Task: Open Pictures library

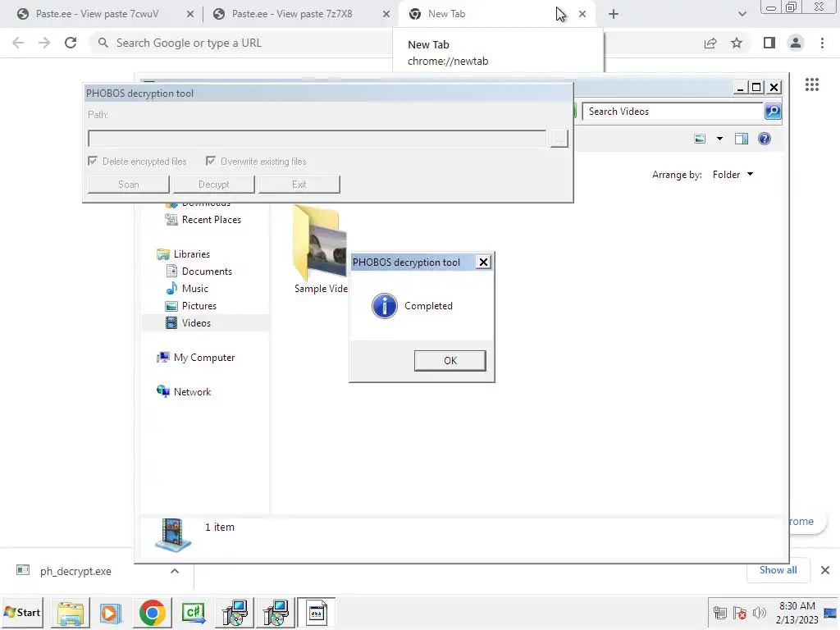Action: 191,305
